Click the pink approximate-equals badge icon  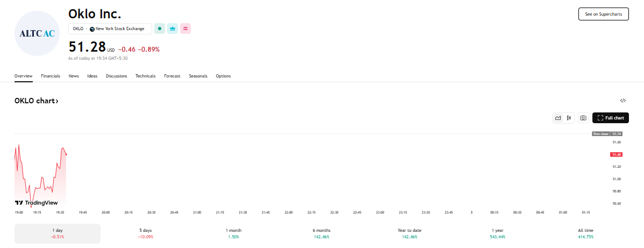(x=185, y=29)
